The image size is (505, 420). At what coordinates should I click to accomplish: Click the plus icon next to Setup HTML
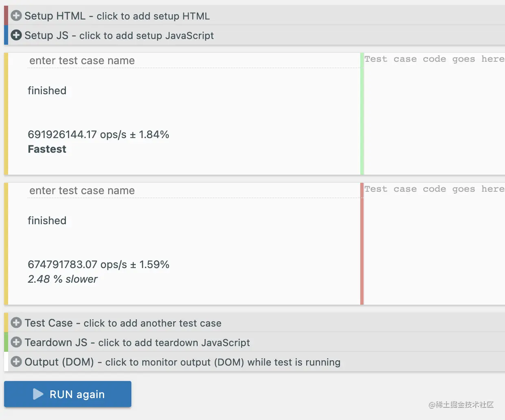pos(16,15)
